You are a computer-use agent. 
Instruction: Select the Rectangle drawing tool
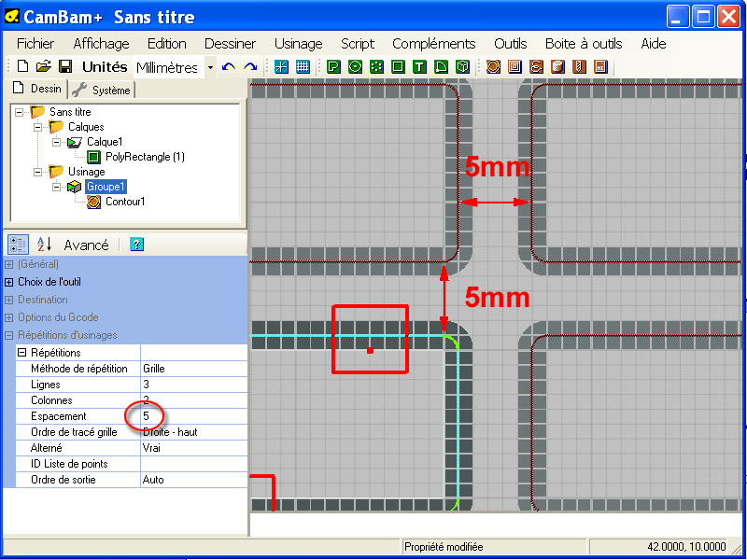coord(398,66)
